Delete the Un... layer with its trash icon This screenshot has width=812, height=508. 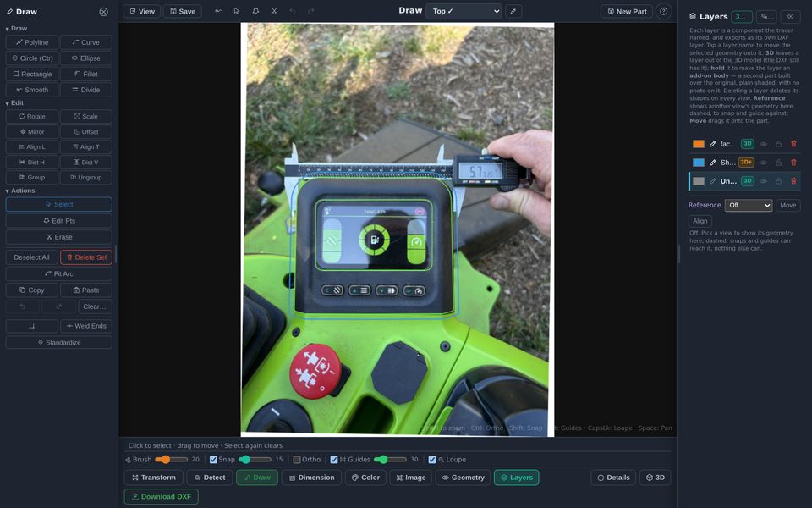coord(793,181)
